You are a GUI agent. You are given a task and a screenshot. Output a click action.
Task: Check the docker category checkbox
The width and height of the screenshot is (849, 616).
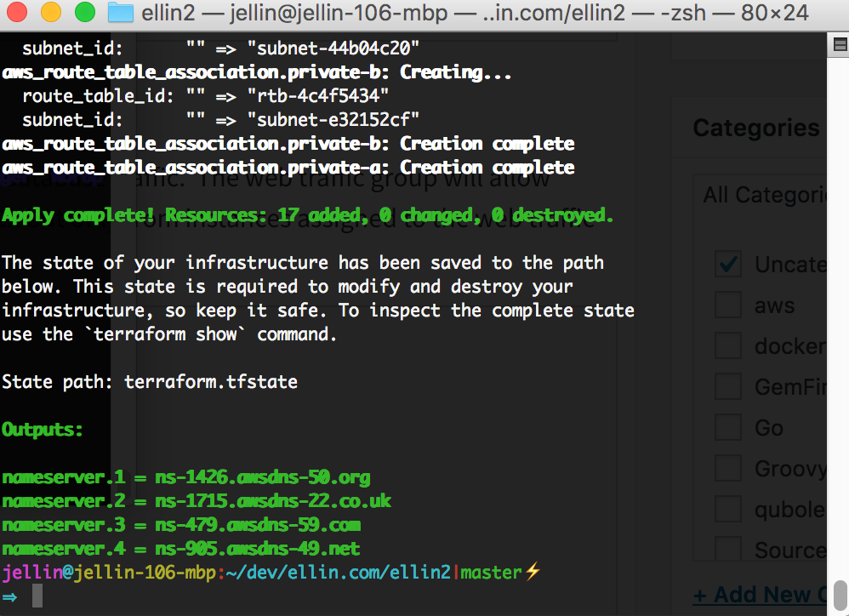[727, 345]
